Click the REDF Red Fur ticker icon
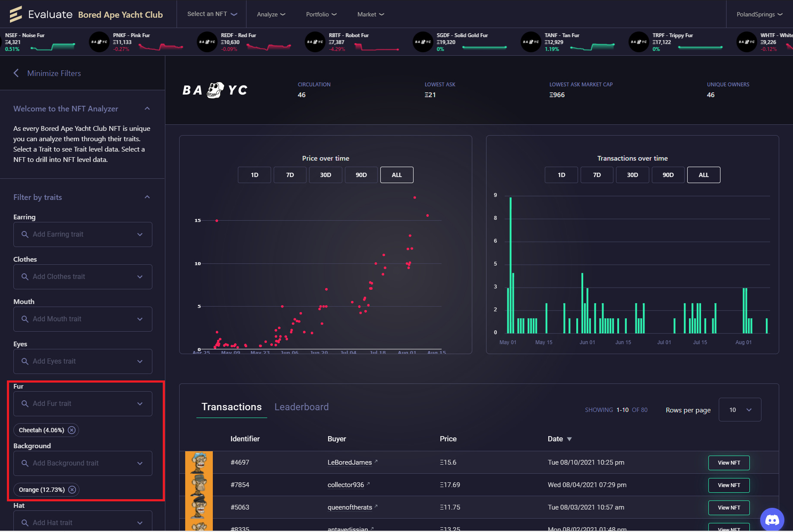Viewport: 793px width, 532px height. [x=207, y=42]
